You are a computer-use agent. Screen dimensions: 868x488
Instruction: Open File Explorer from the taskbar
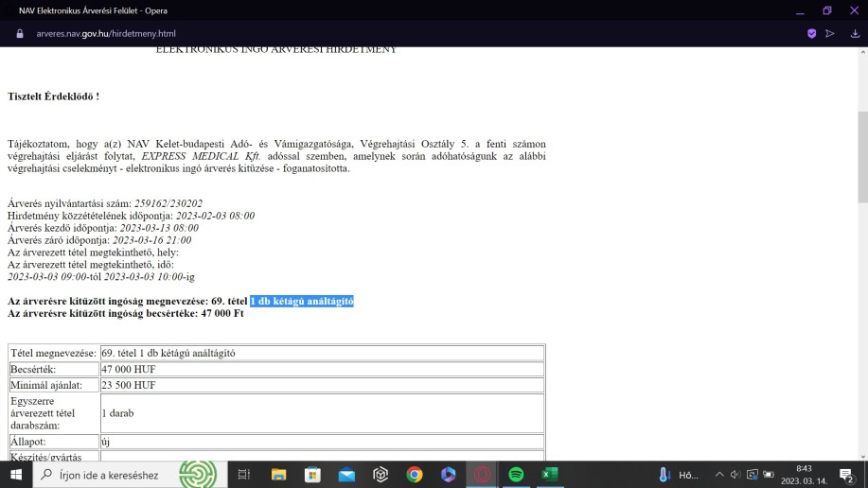click(x=278, y=475)
